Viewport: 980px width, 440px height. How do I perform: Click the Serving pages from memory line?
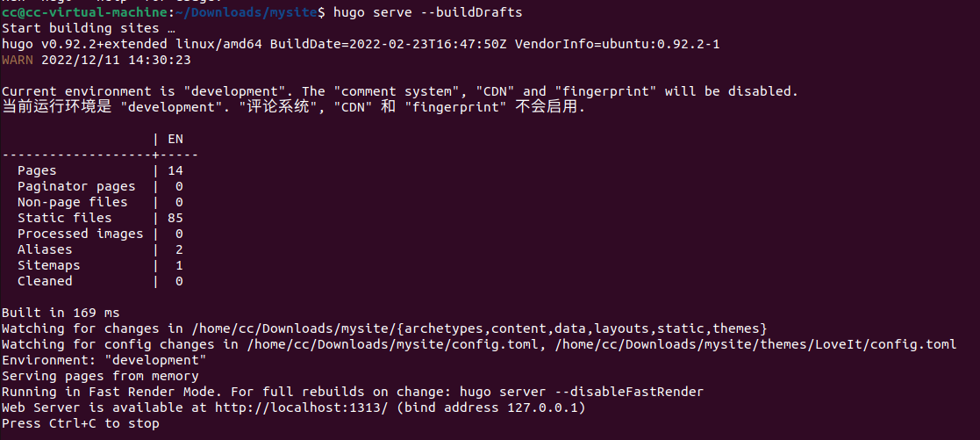tap(100, 376)
